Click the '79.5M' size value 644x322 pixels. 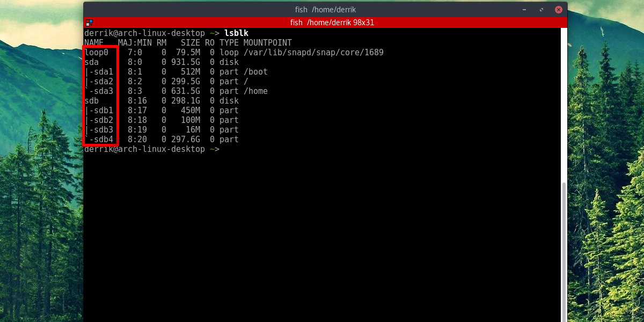188,53
